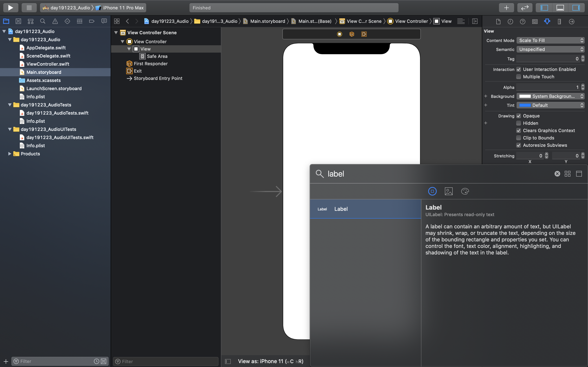
Task: Enable the Multiple Touch checkbox
Action: pyautogui.click(x=519, y=77)
